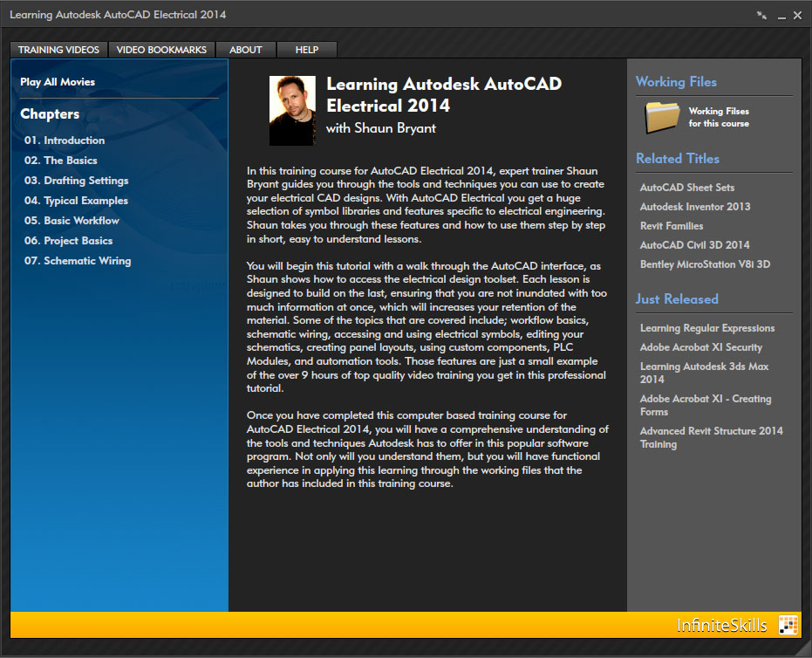Click the InfiniteSkills logo icon
Image resolution: width=812 pixels, height=658 pixels.
[x=788, y=625]
